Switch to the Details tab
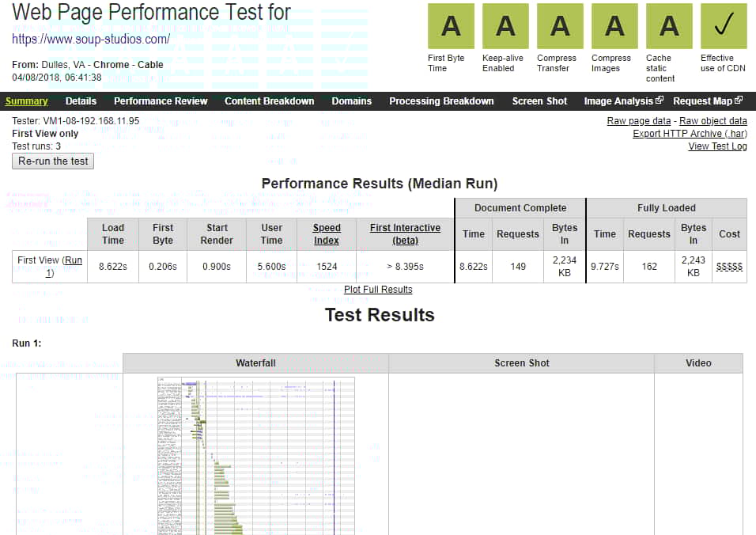 [81, 101]
